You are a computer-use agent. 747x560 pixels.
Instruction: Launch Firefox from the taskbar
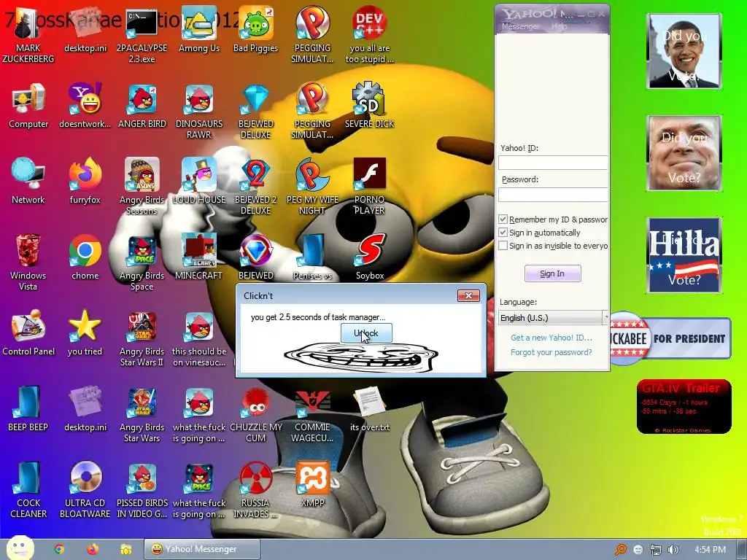[93, 549]
